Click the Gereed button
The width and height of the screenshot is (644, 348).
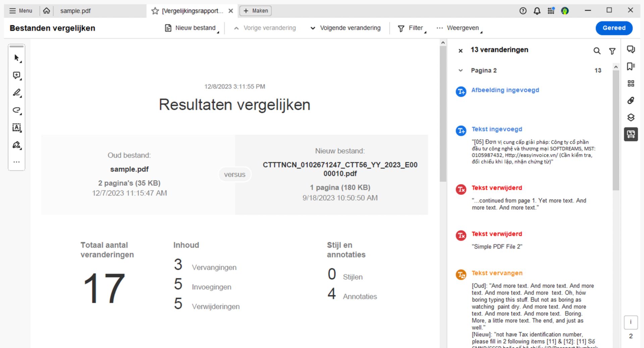[x=614, y=28]
